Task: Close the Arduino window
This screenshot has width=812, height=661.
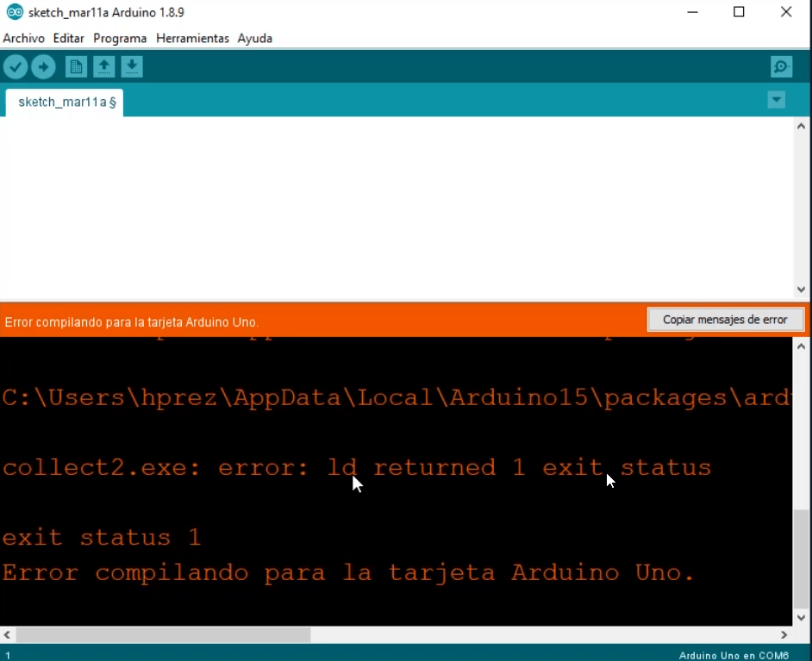Action: (x=786, y=12)
